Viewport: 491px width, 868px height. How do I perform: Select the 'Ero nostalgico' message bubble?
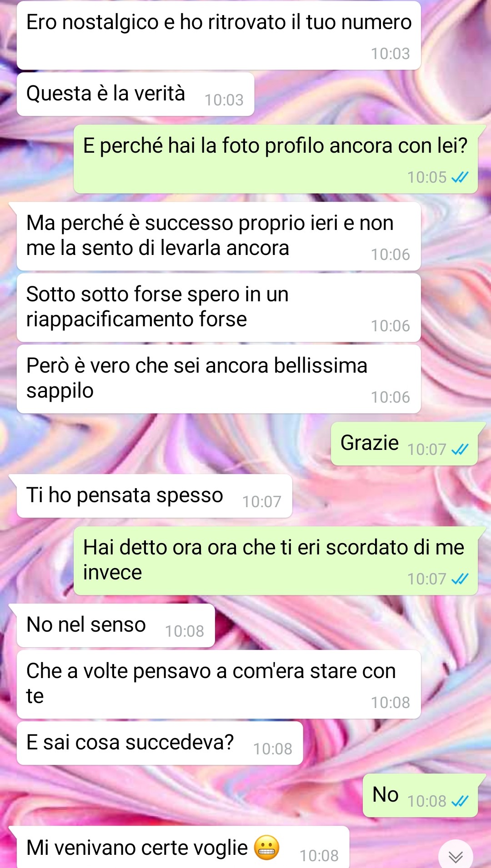pyautogui.click(x=219, y=35)
